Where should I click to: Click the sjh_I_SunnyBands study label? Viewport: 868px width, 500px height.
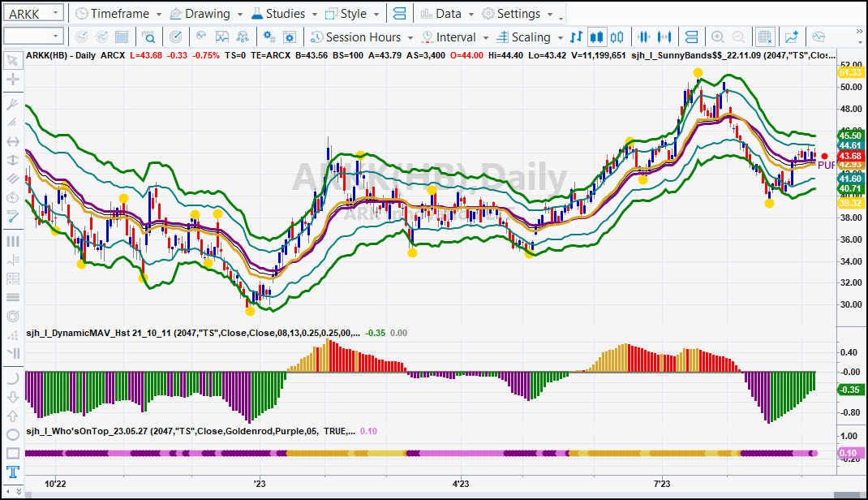tap(733, 55)
